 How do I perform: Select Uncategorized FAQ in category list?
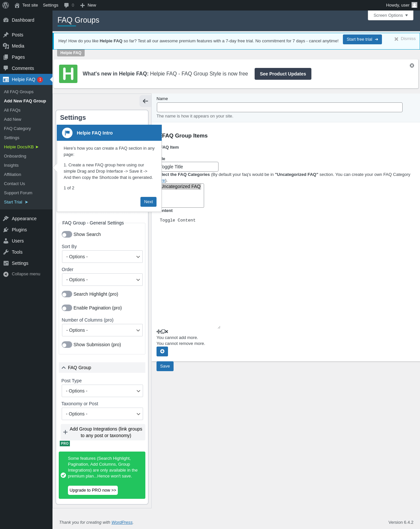181,186
